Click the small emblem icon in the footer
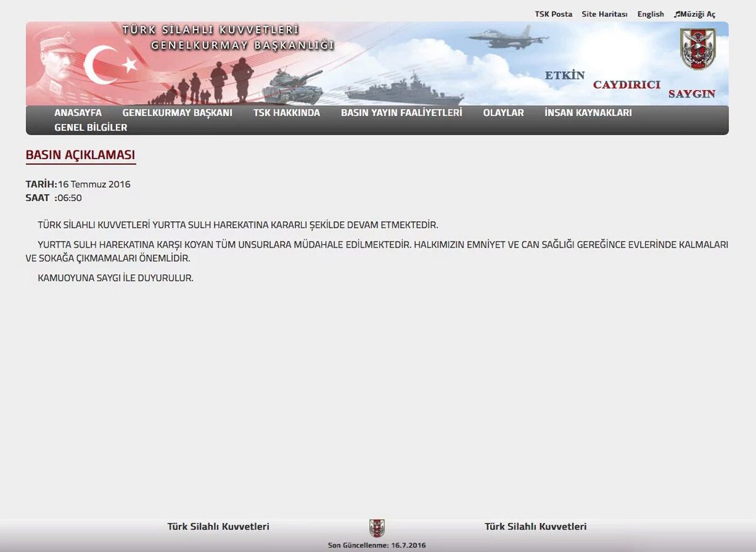The width and height of the screenshot is (756, 552). point(377,528)
